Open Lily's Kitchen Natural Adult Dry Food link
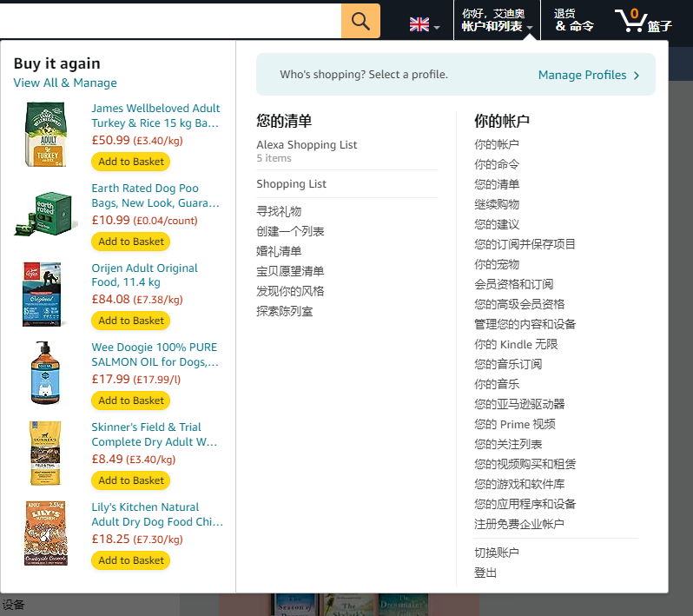This screenshot has height=616, width=693. pos(157,514)
